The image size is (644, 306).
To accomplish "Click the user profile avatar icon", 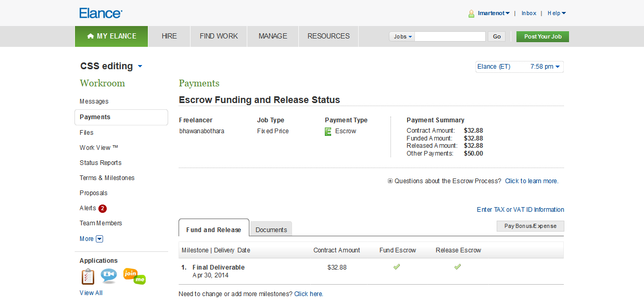I will (471, 14).
